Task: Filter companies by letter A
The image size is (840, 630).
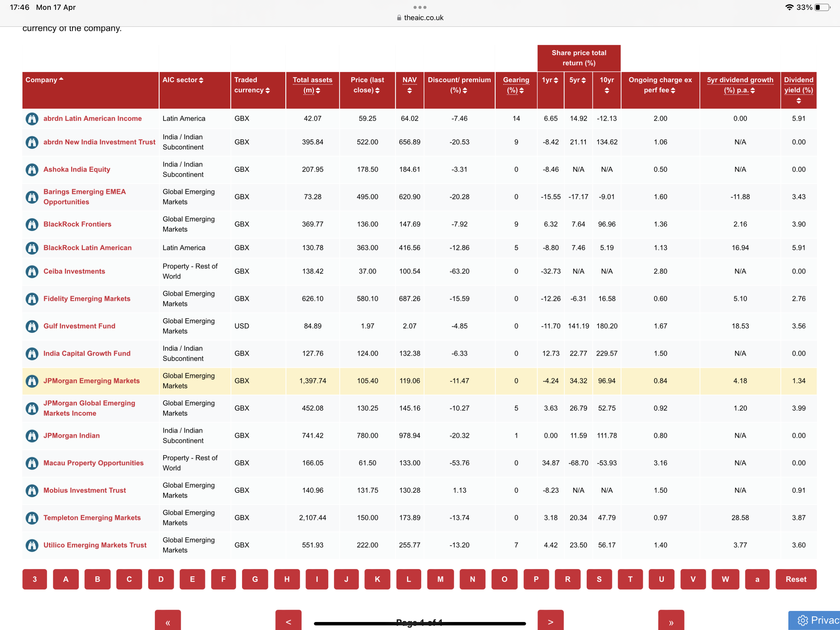Action: (66, 579)
